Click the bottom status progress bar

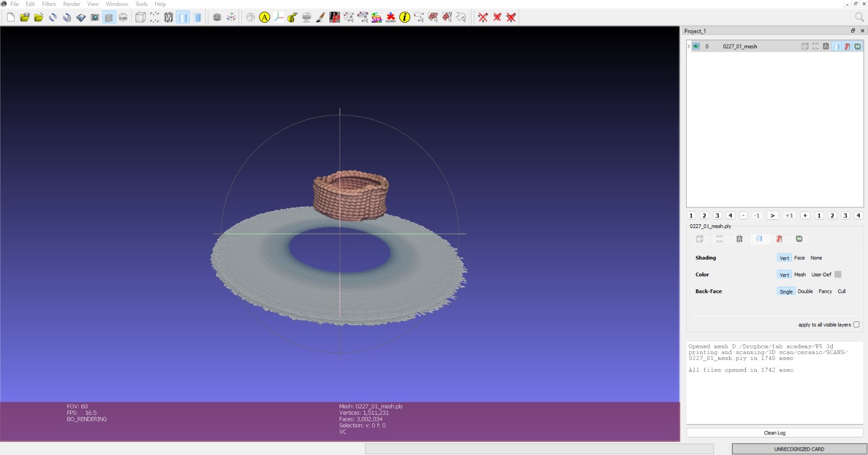click(539, 448)
